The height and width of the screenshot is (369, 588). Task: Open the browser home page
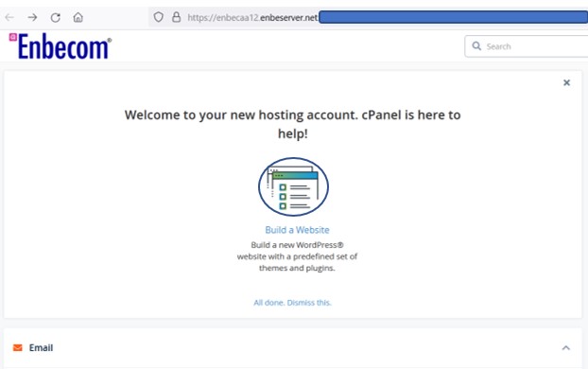pyautogui.click(x=78, y=17)
